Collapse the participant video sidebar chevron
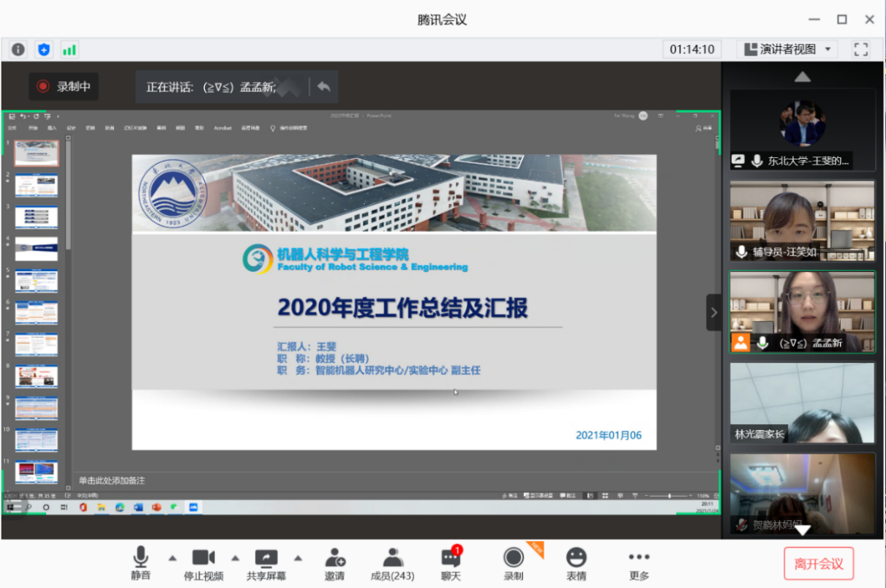The image size is (886, 588). pyautogui.click(x=713, y=312)
